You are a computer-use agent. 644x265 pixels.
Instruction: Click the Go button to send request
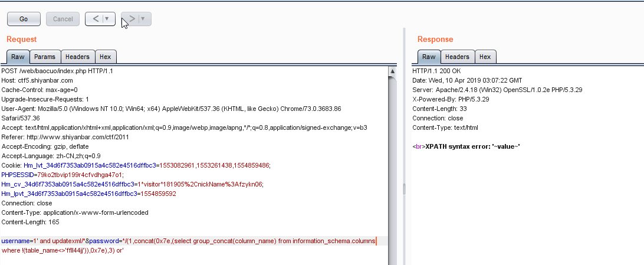click(24, 19)
